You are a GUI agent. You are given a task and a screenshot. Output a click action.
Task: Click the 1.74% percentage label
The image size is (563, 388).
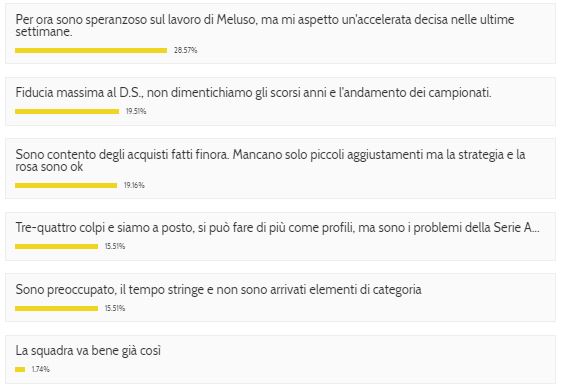point(41,369)
